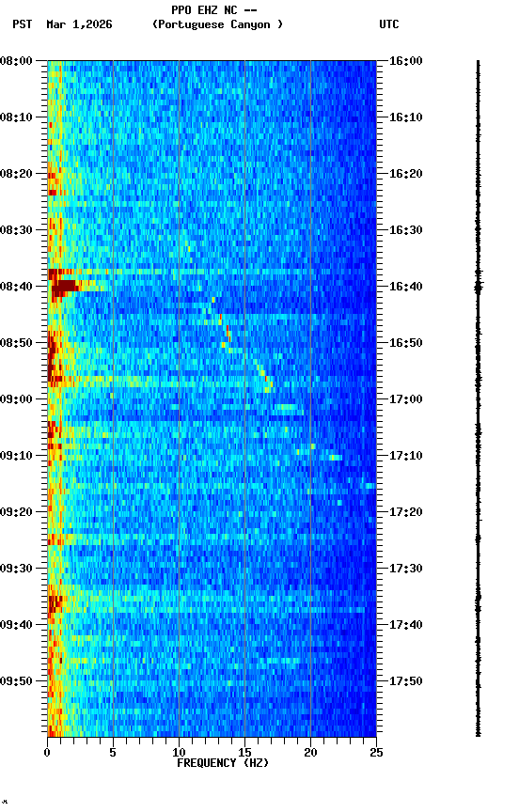
Task: Click the '08:50' PST time label
Action: [16, 343]
